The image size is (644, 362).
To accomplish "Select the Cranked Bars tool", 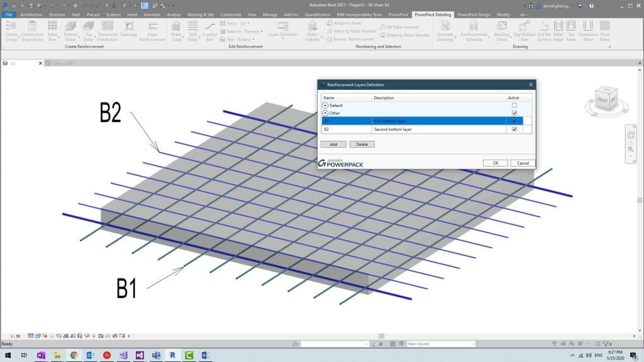I will pyautogui.click(x=209, y=31).
